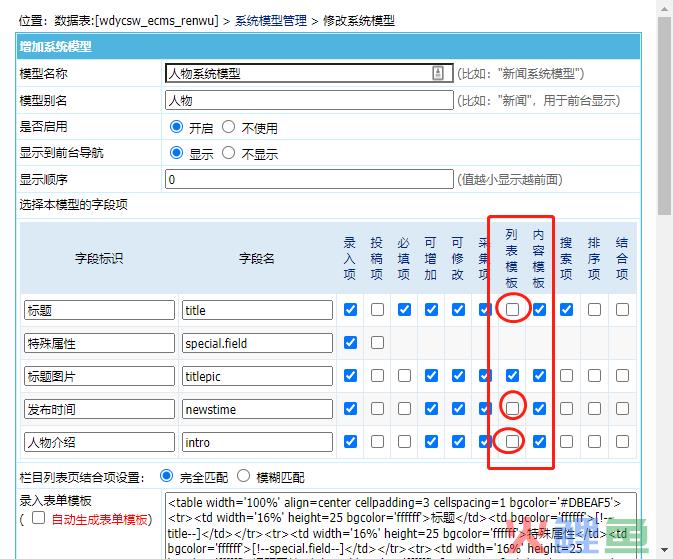
Task: Click the 发布时间 field label input
Action: point(100,409)
